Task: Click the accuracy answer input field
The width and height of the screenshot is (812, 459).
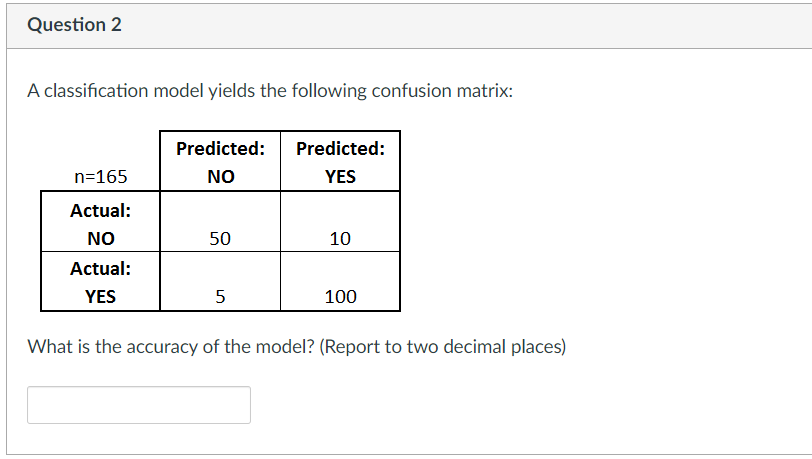Action: 139,405
